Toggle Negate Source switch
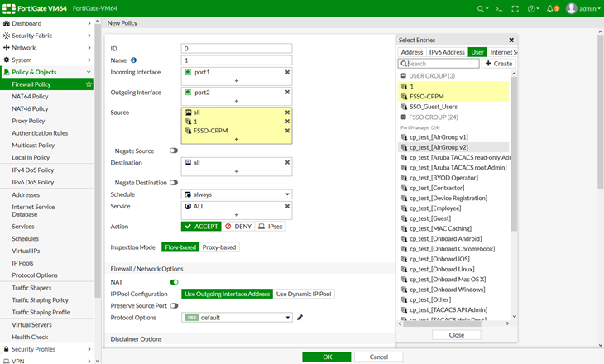Image resolution: width=604 pixels, height=364 pixels. pos(174,151)
